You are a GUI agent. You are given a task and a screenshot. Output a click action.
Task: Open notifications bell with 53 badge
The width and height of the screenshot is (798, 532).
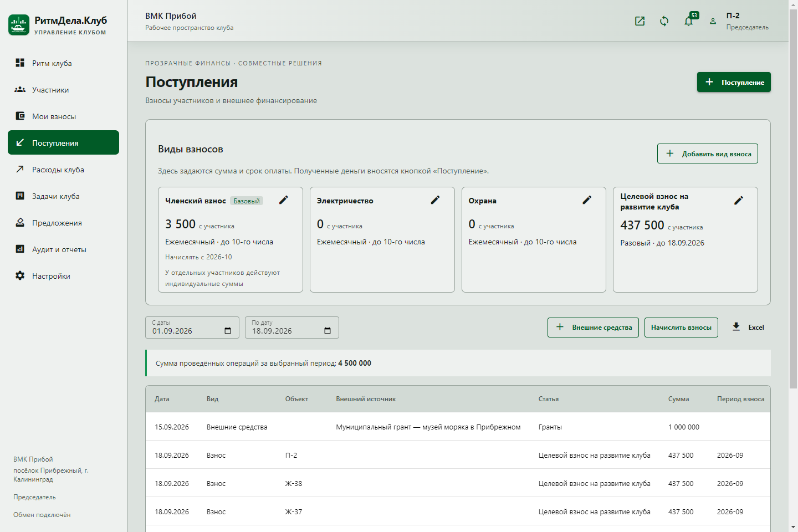(x=689, y=21)
